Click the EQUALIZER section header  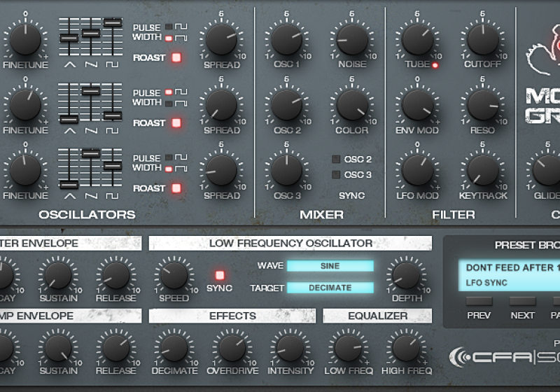[377, 316]
